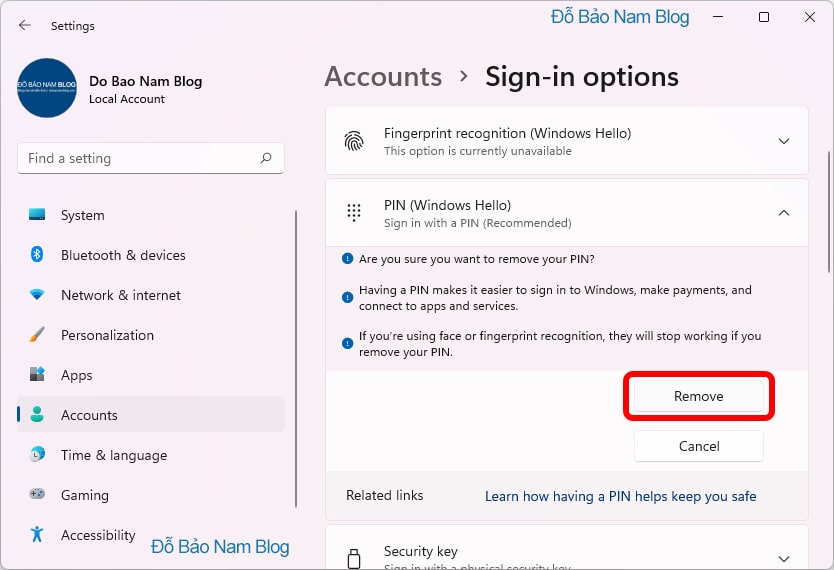Collapse PIN (Windows Hello) section chevron

pyautogui.click(x=783, y=213)
